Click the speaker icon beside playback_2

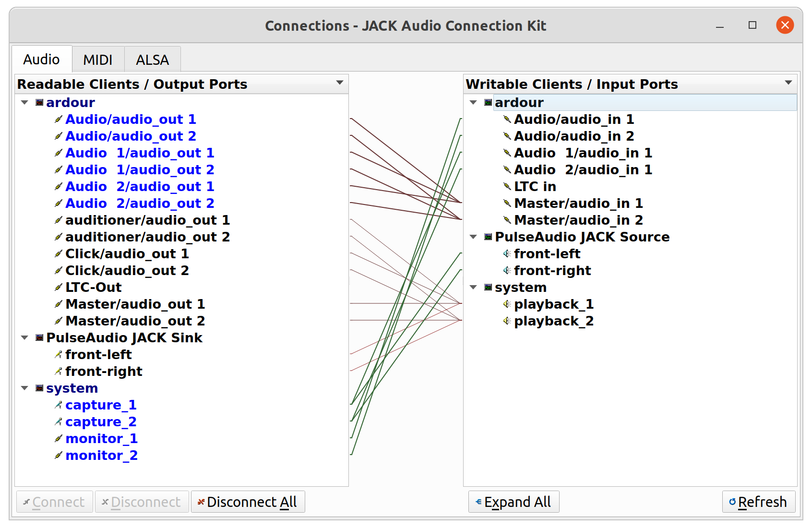[507, 321]
